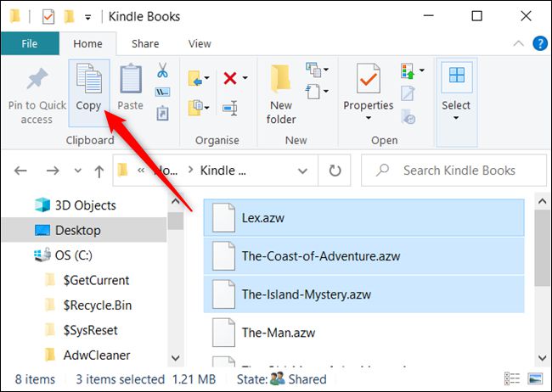
Task: Open the Recent locations dropdown chevron
Action: point(78,171)
